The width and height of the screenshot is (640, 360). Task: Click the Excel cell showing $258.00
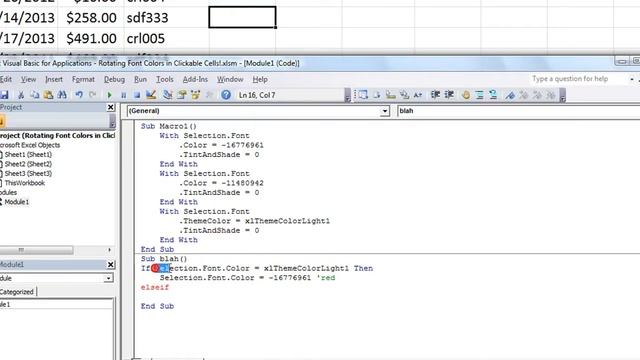91,18
